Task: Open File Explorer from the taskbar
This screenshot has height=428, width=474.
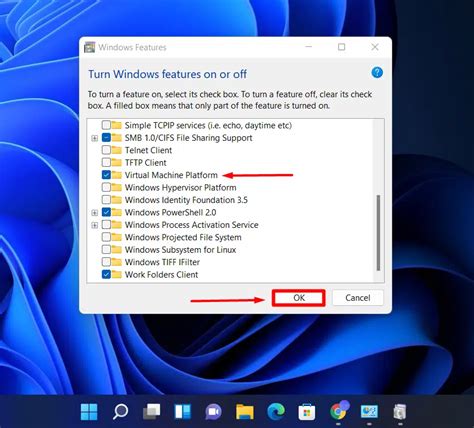Action: click(245, 412)
